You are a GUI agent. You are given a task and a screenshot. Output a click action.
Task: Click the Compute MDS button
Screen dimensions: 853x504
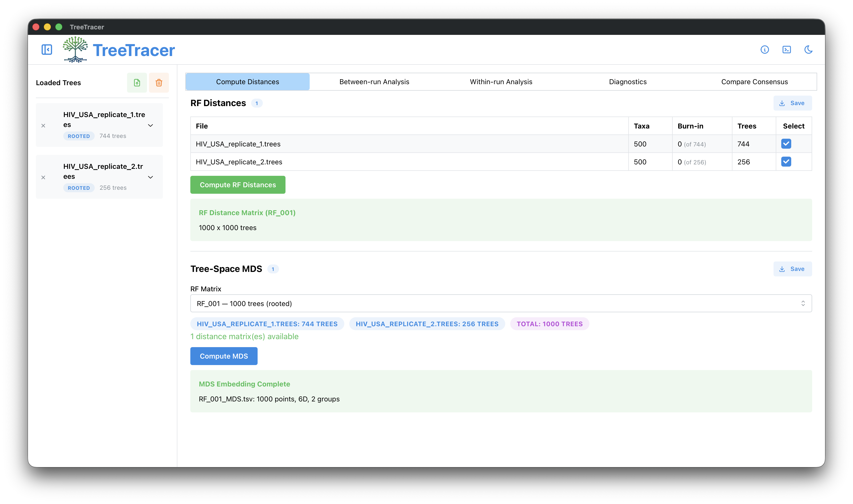(x=223, y=356)
